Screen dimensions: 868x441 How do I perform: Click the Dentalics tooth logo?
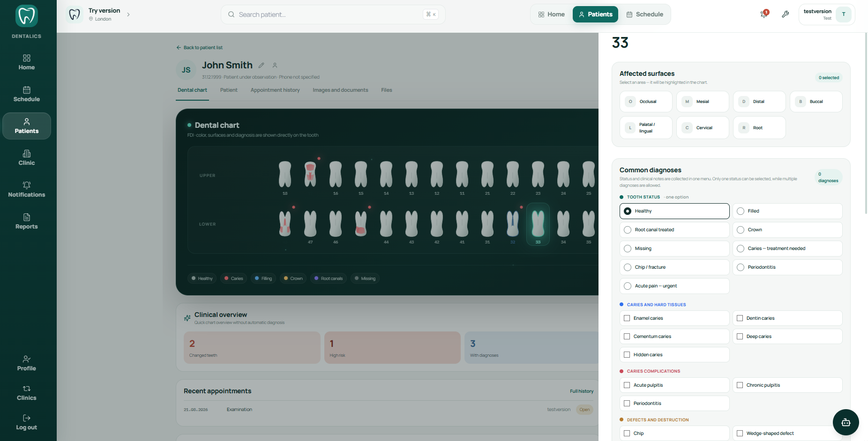(27, 16)
